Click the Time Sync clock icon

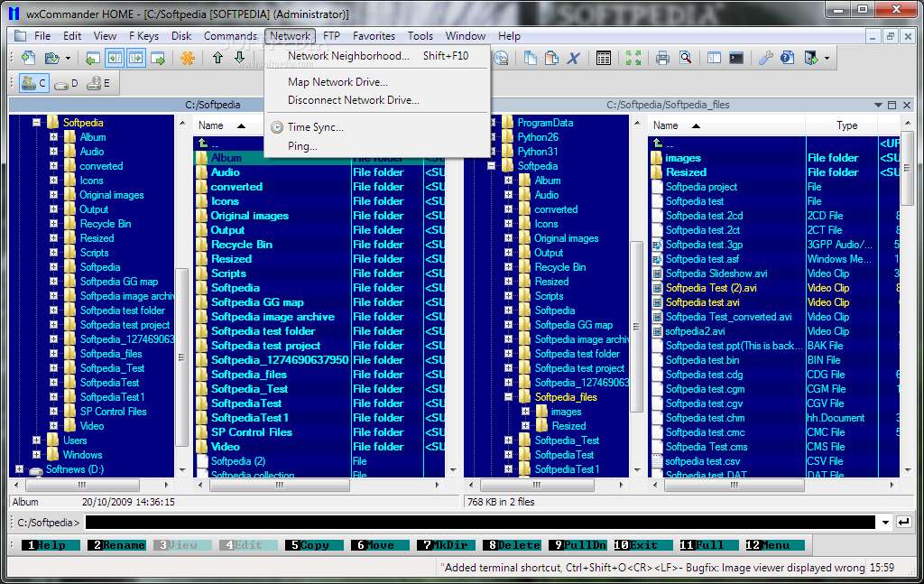277,127
